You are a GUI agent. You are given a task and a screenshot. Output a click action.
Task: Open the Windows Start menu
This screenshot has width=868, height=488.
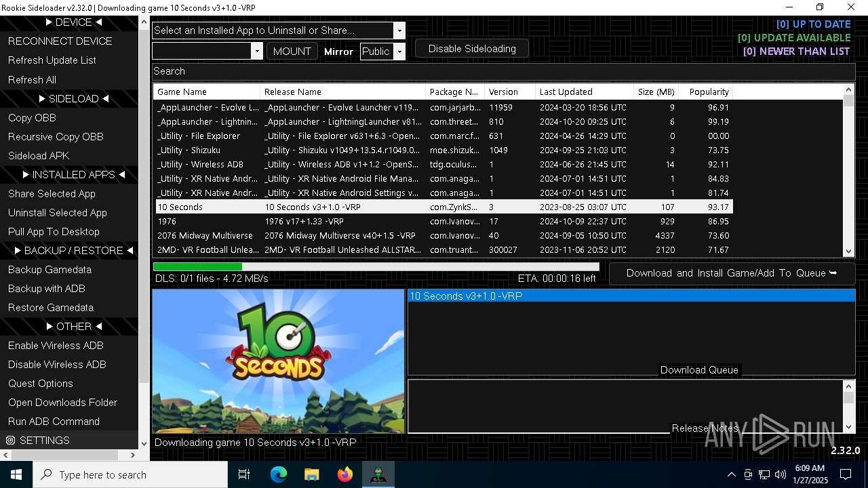tap(16, 474)
